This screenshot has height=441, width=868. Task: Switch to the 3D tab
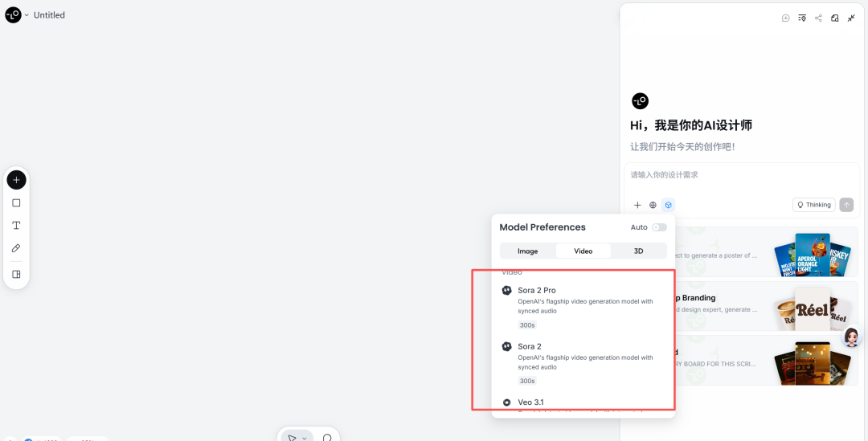point(638,251)
